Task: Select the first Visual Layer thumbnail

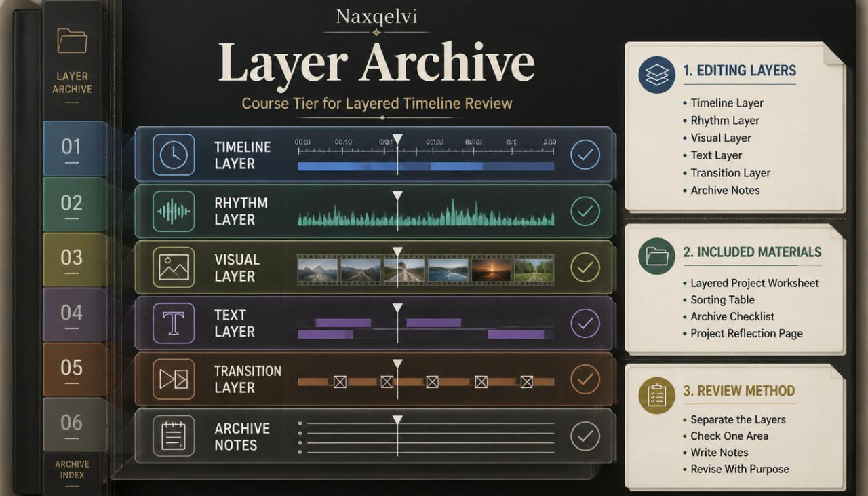Action: click(x=318, y=269)
